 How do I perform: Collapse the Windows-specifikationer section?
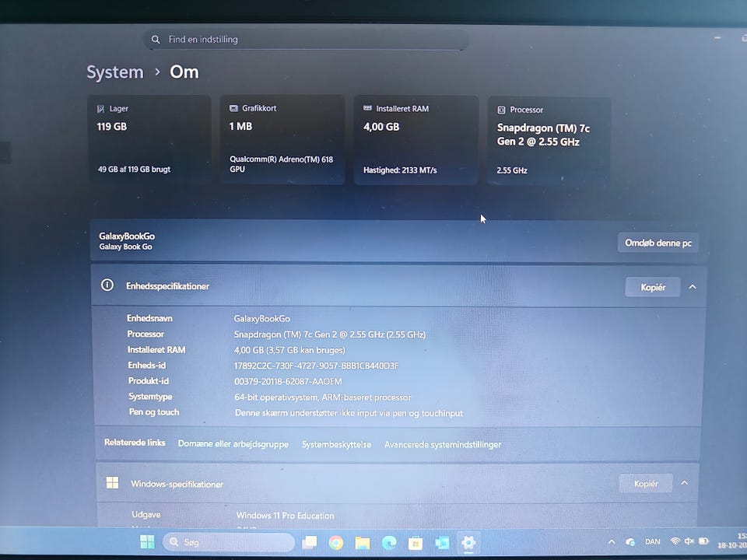click(x=684, y=483)
